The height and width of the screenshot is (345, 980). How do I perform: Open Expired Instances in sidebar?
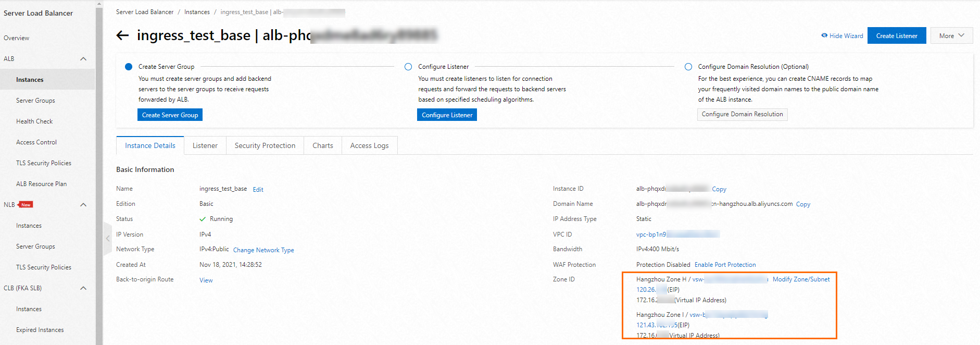click(x=40, y=330)
